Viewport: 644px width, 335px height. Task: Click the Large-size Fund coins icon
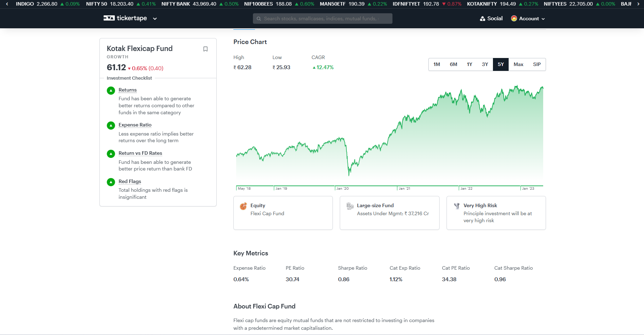(x=350, y=206)
